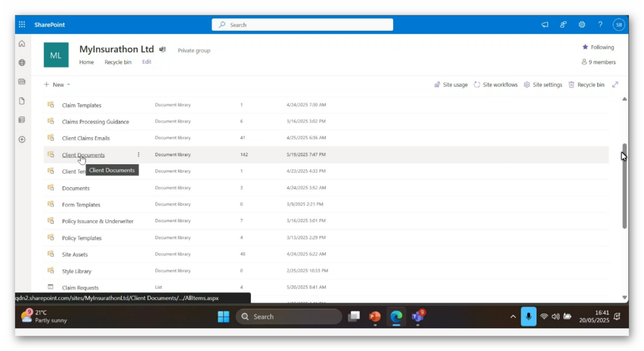The image size is (644, 351).
Task: Open the share connections icon in header
Action: [x=563, y=25]
